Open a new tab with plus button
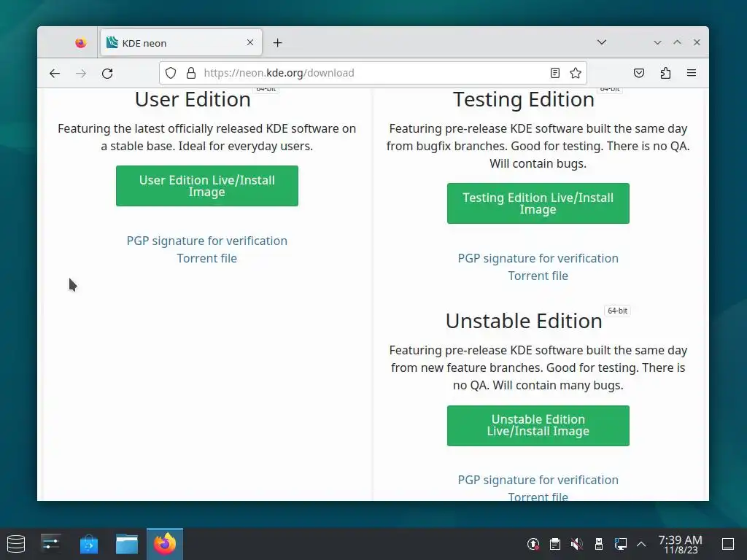Image resolution: width=747 pixels, height=560 pixels. pos(278,43)
